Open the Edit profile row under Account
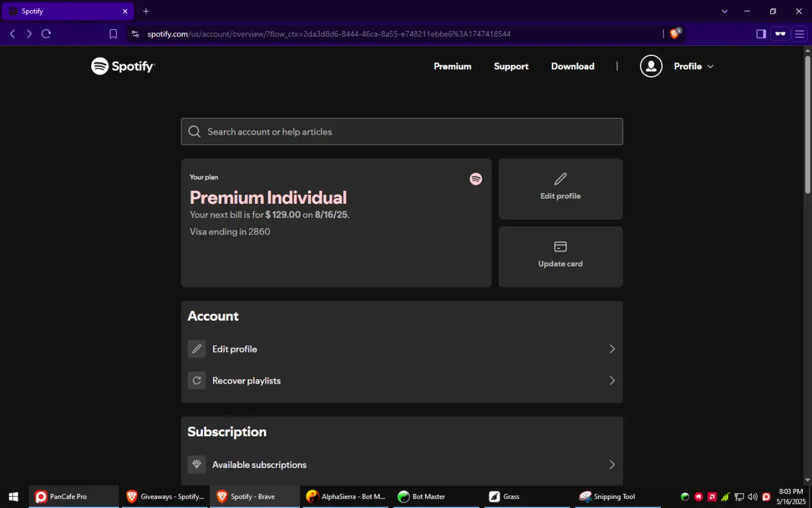Image resolution: width=812 pixels, height=508 pixels. tap(402, 349)
